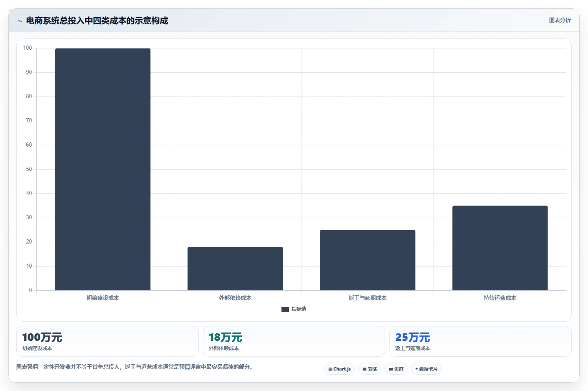
Task: Click the 初始建设成本 bar in the chart
Action: click(103, 169)
